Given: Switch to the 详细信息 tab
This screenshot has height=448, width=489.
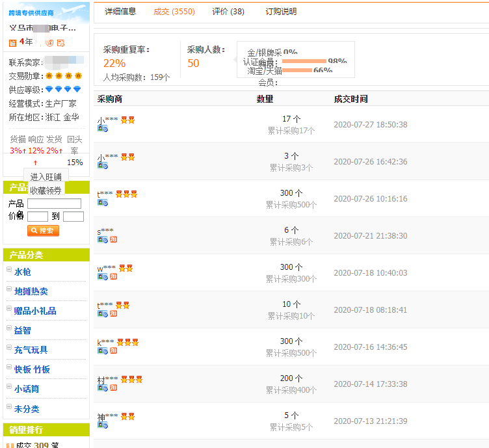Looking at the screenshot, I should tap(120, 12).
